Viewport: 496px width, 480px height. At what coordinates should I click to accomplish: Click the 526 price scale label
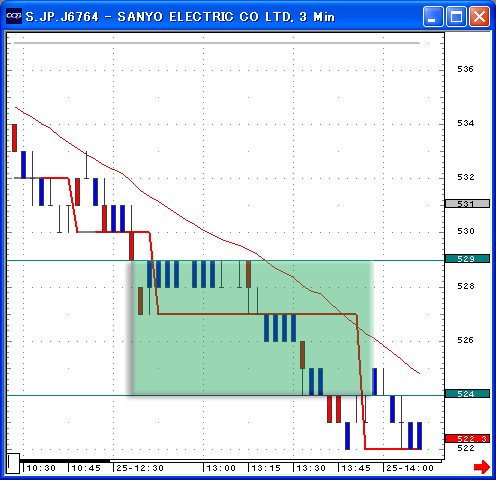click(x=465, y=340)
